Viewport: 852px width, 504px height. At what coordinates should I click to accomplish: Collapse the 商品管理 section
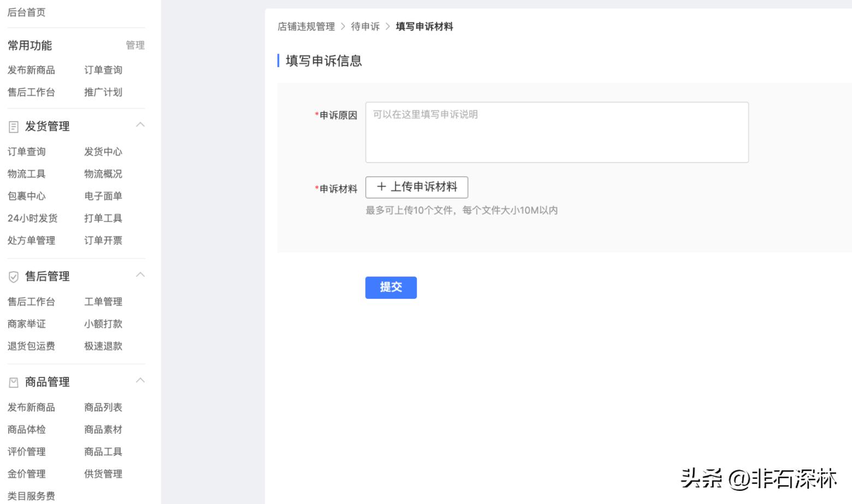[x=141, y=380]
